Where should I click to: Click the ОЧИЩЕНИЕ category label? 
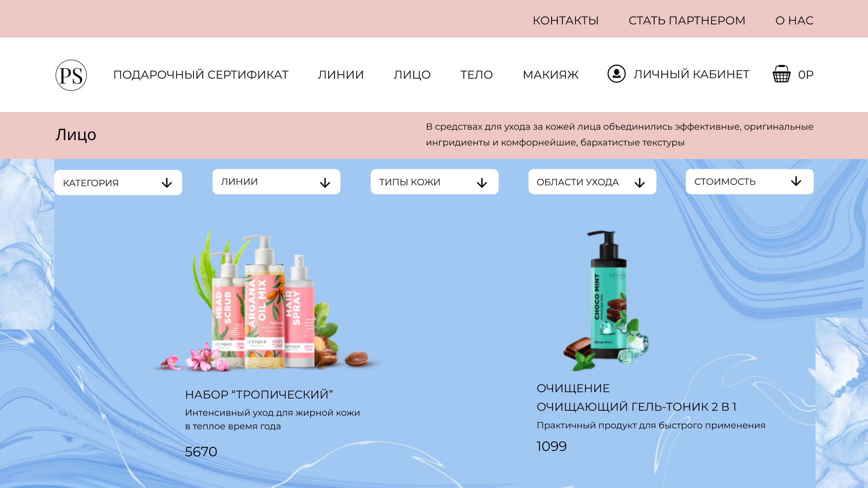point(573,388)
